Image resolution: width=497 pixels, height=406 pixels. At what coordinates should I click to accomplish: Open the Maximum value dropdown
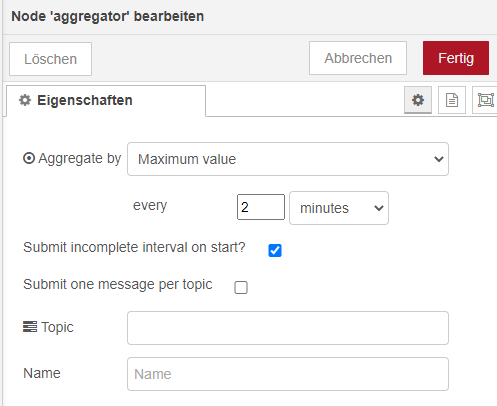[x=288, y=159]
